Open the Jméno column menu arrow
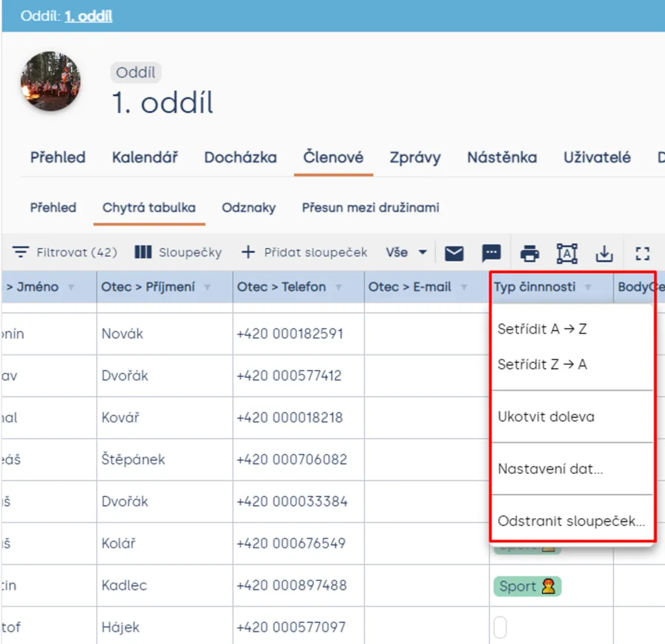 [71, 287]
